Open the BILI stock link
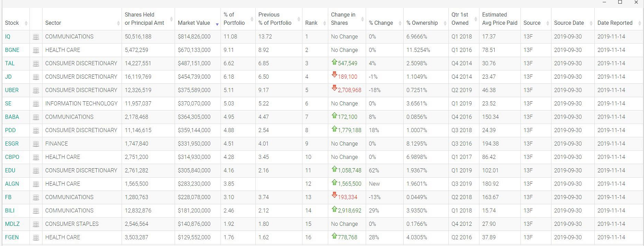 point(10,210)
